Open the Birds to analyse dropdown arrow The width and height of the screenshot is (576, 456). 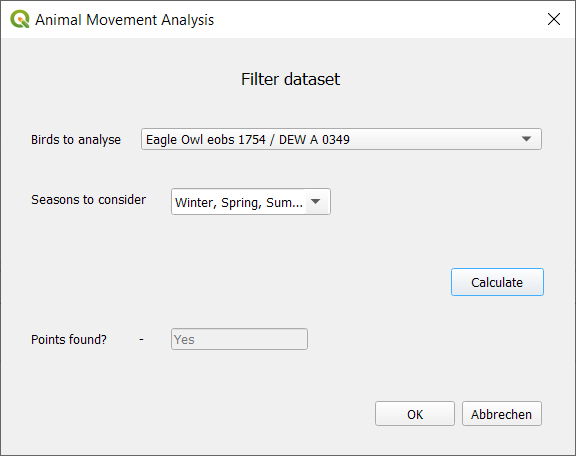tap(526, 139)
